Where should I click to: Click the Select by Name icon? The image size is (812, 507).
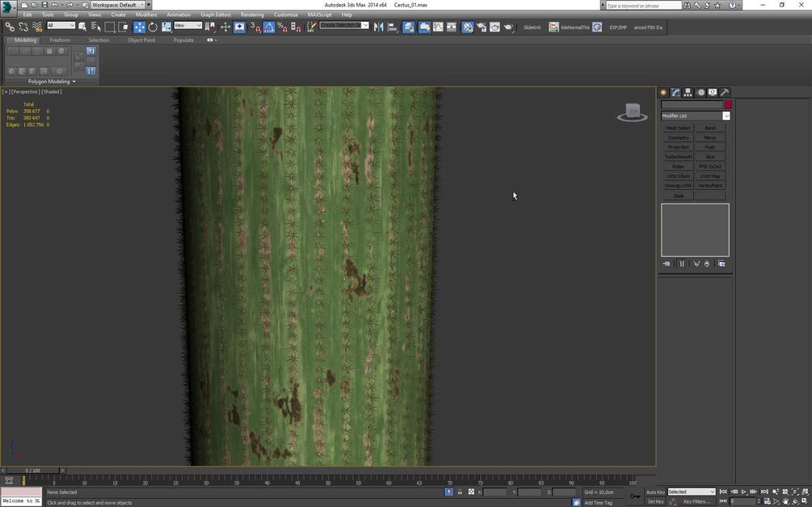pyautogui.click(x=96, y=27)
